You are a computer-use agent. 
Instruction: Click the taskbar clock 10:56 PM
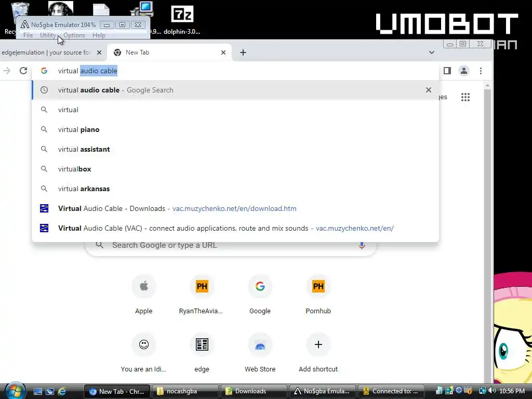pyautogui.click(x=512, y=391)
